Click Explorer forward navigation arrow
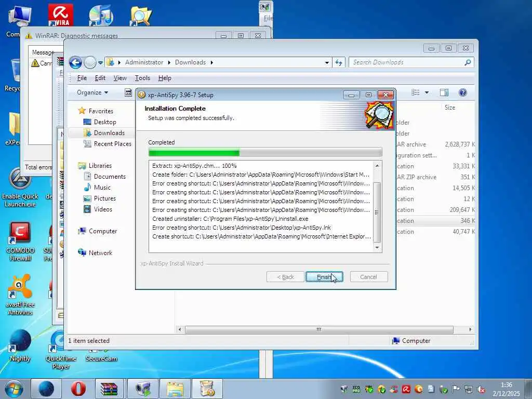 [x=90, y=62]
